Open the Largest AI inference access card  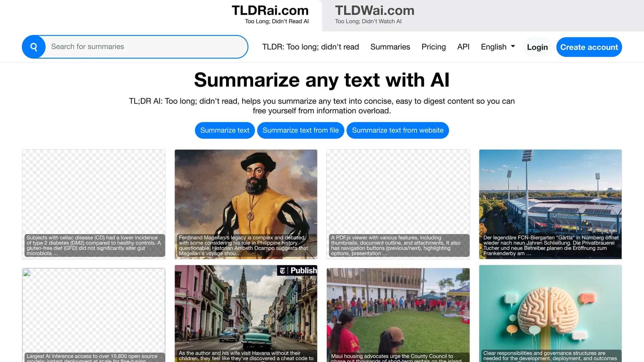(94, 315)
